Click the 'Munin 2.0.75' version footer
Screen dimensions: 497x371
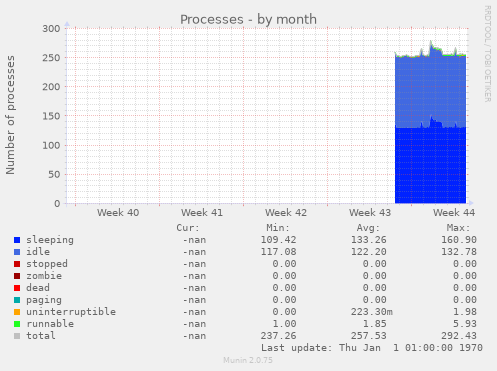(x=248, y=360)
